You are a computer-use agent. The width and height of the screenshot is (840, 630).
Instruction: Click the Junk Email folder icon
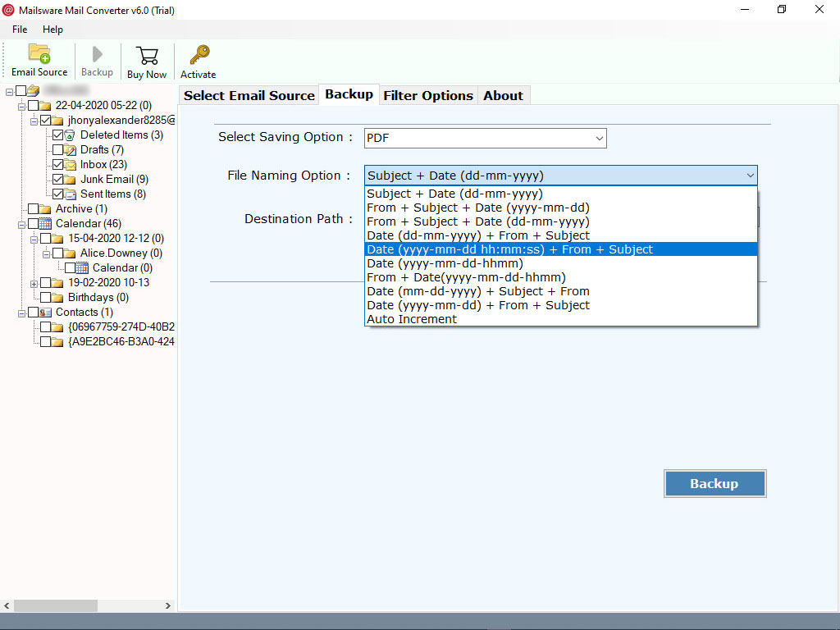pyautogui.click(x=71, y=180)
